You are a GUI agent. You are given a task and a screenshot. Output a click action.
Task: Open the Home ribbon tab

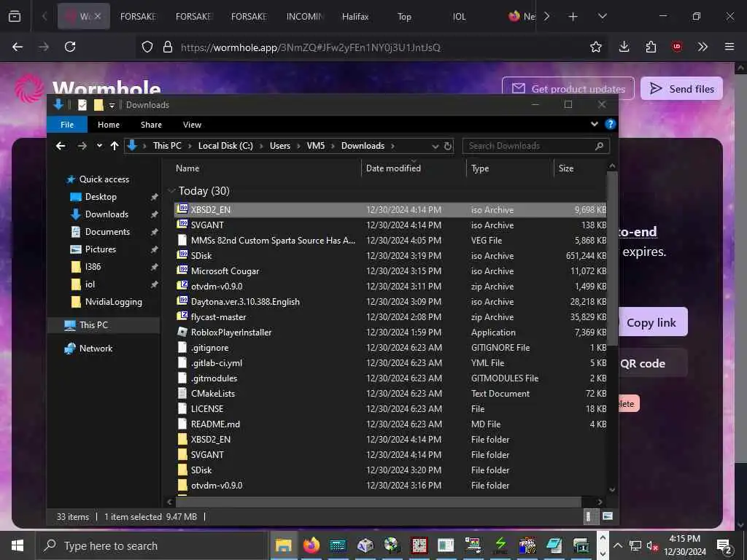[x=109, y=124]
